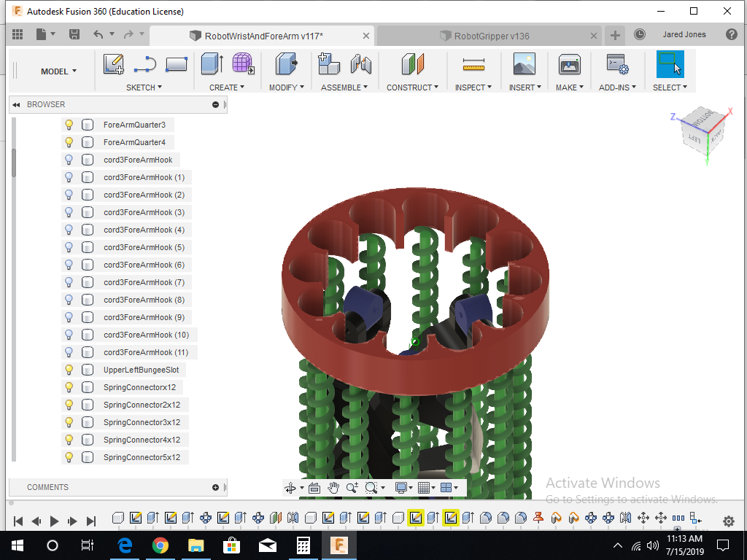Open the INSPECT menu dropdown
The width and height of the screenshot is (747, 560).
click(473, 87)
